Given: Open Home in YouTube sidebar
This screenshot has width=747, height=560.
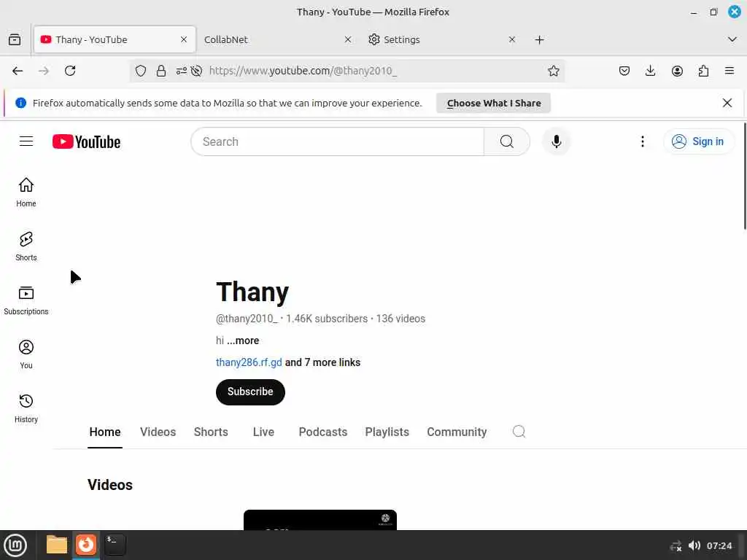Looking at the screenshot, I should click(26, 192).
